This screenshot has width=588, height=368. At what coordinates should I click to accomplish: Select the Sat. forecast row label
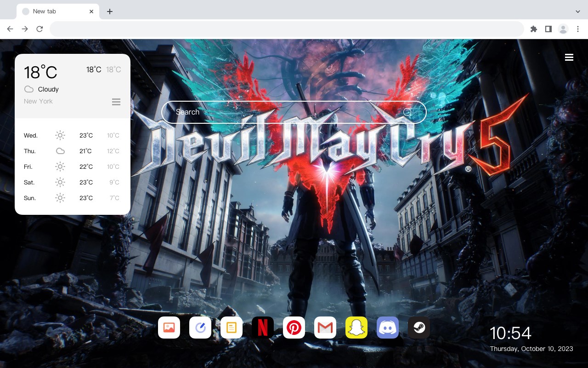(29, 182)
